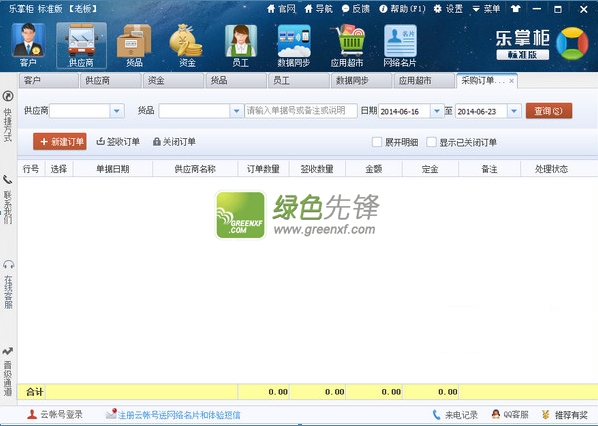Open the 网络名片 business card icon
Screen dimensions: 598x426
pyautogui.click(x=400, y=45)
